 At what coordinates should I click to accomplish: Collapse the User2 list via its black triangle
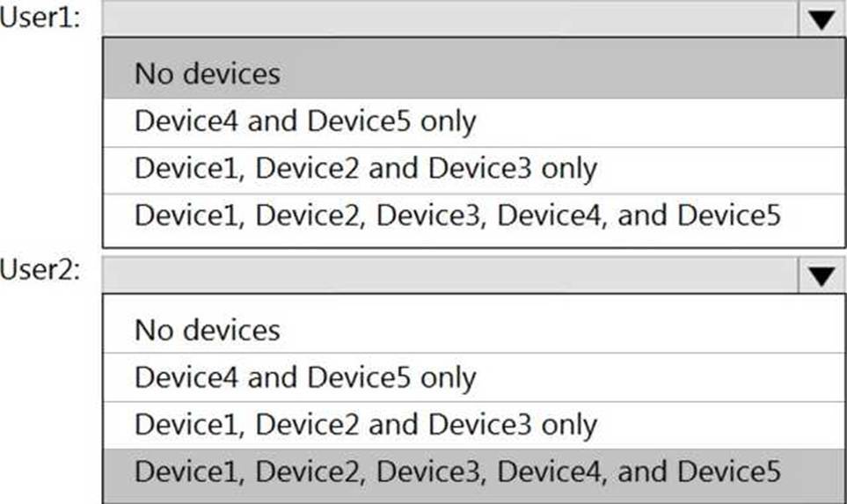(821, 276)
